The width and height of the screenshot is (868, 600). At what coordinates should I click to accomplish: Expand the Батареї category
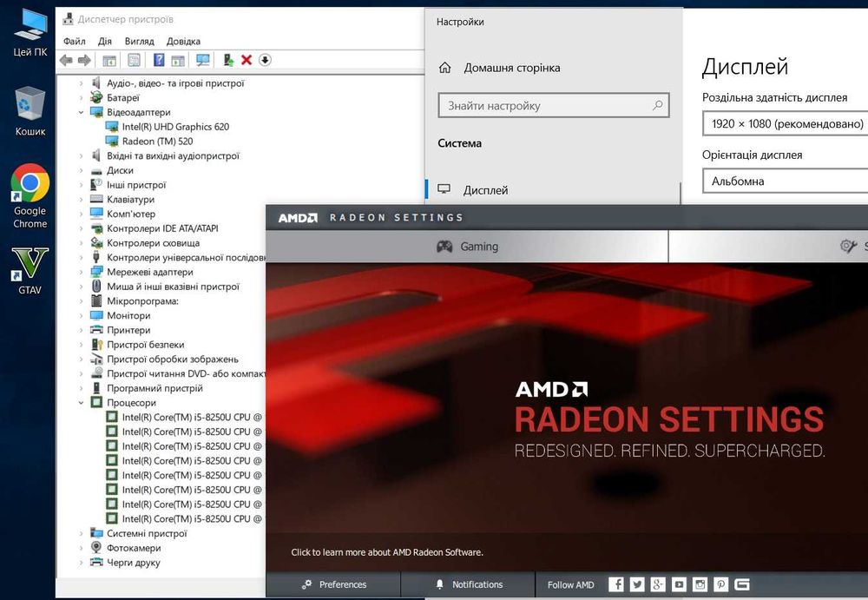point(82,97)
